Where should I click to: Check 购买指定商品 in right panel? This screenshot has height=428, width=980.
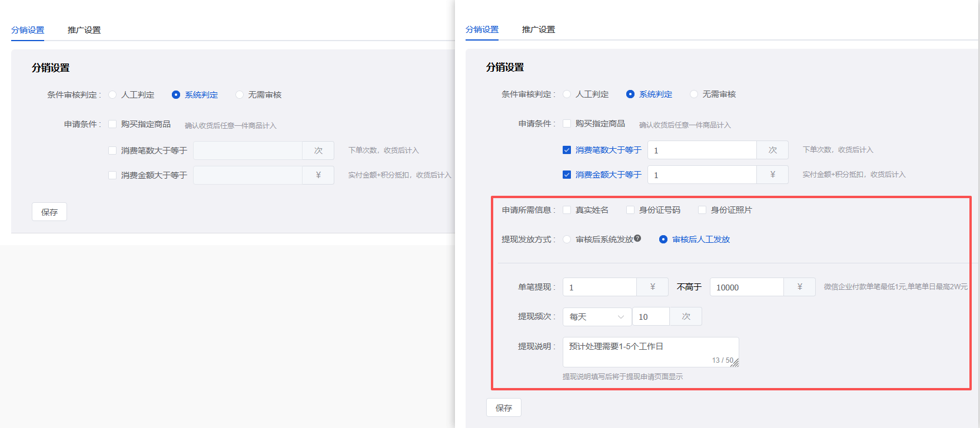(x=567, y=123)
